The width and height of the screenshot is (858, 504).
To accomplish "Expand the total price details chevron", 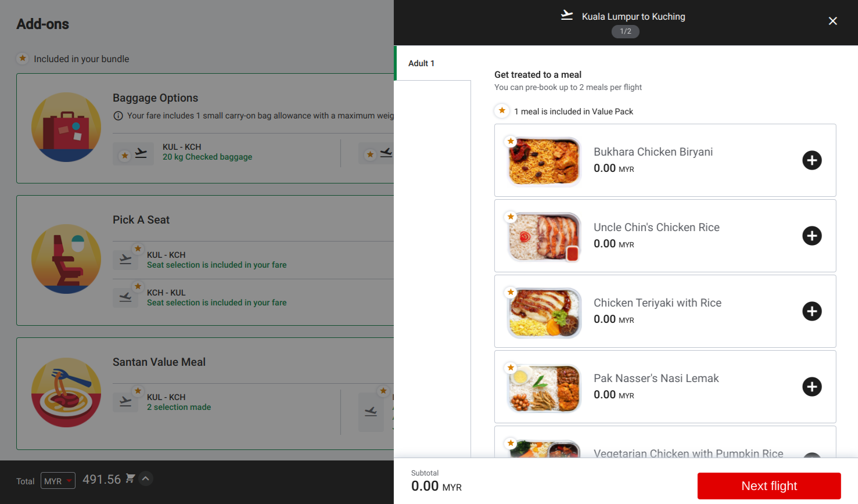I will coord(146,478).
